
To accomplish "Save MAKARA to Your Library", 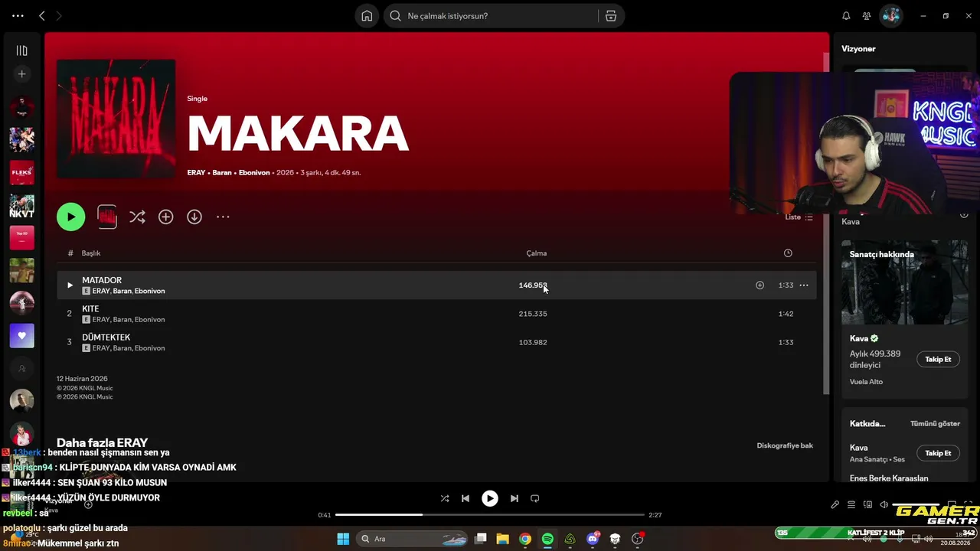I will (166, 217).
